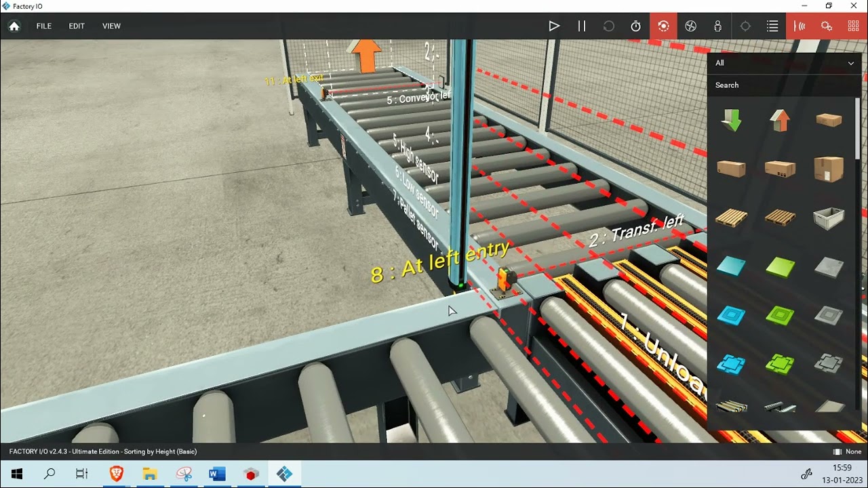Open Windows taskbar search
This screenshot has height=488, width=868.
tap(50, 474)
